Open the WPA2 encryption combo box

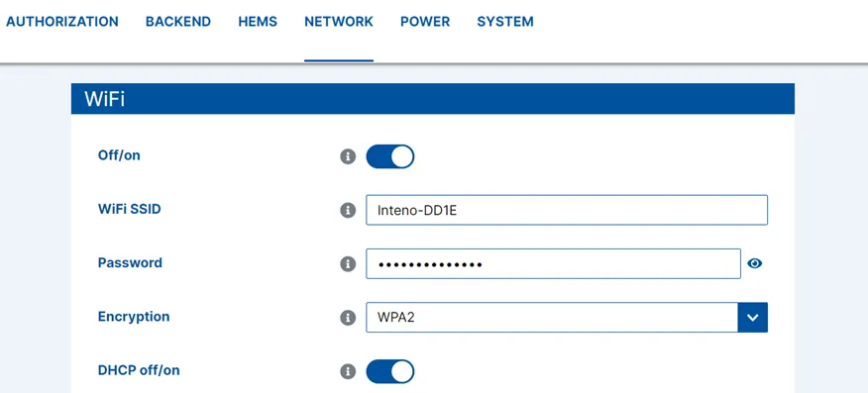coord(567,318)
